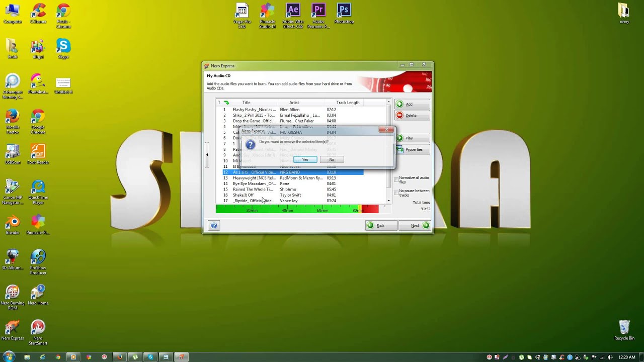Click the Play button for selected track
The image size is (644, 362).
pos(412,138)
